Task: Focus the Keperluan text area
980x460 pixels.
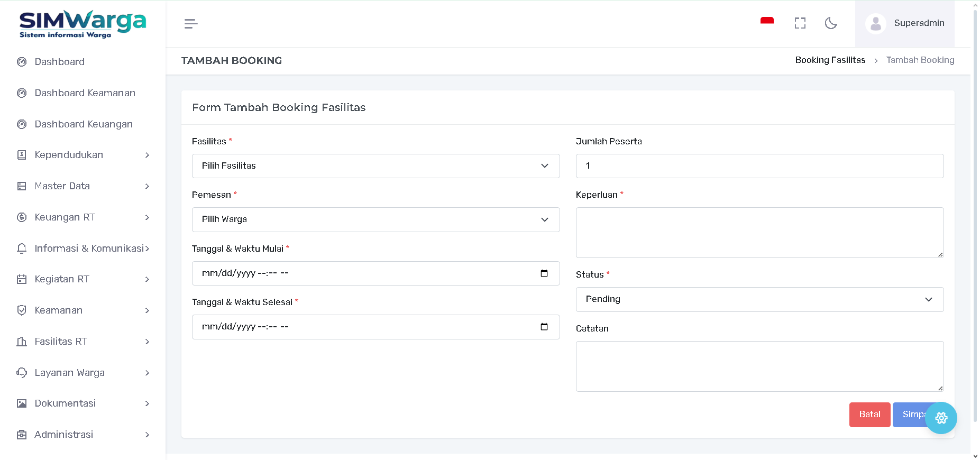Action: click(x=759, y=233)
